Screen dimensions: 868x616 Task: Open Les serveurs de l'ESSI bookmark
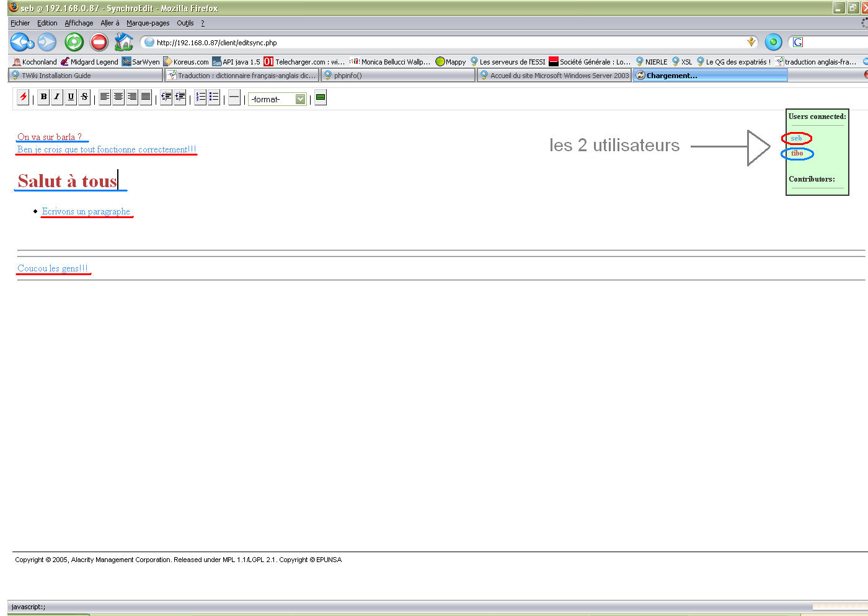tap(508, 61)
